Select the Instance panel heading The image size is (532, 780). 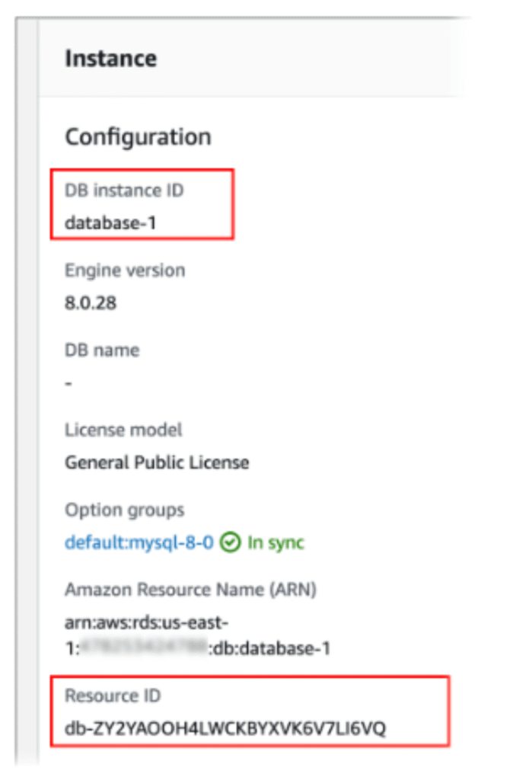(111, 59)
